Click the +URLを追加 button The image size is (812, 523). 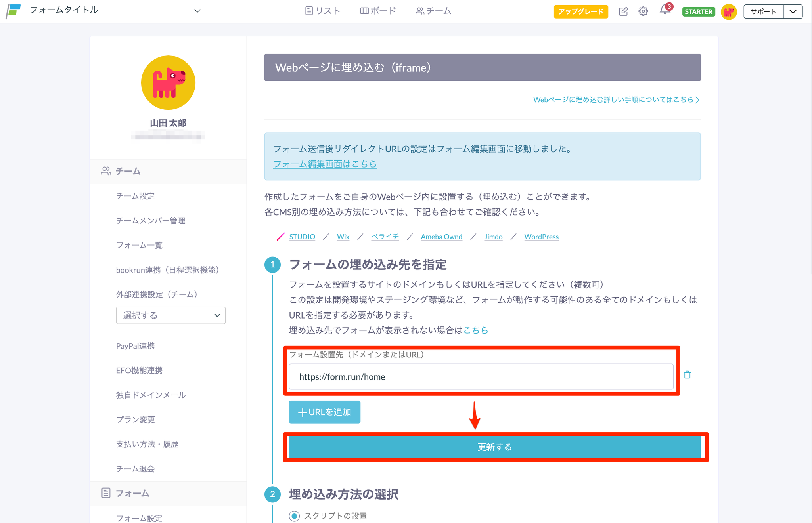tap(324, 412)
